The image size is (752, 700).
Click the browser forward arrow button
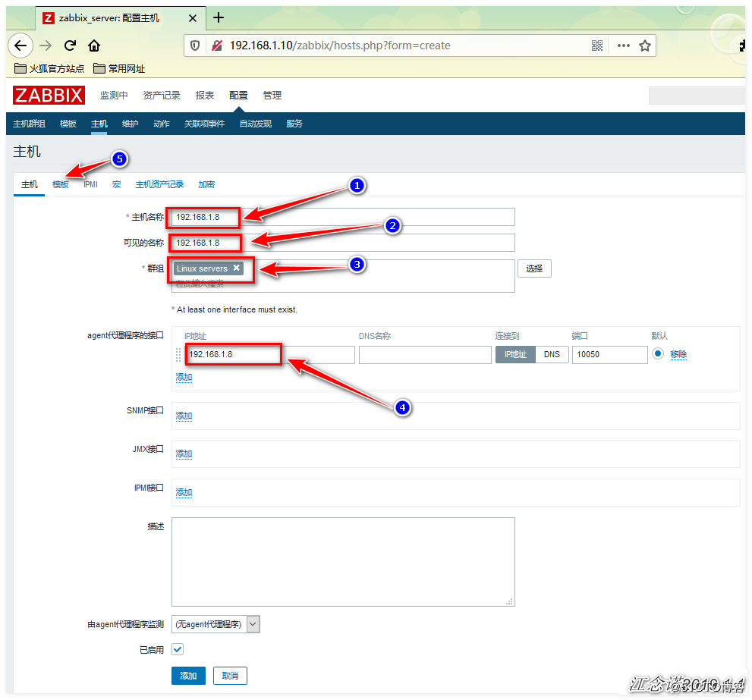point(46,46)
